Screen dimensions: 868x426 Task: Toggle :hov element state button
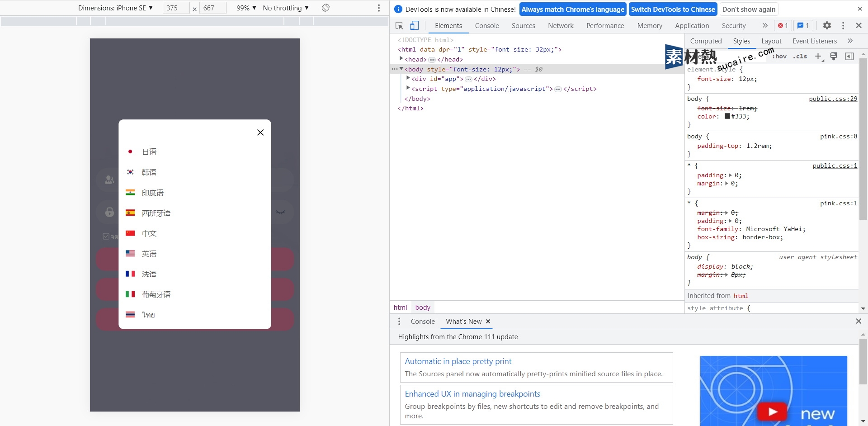click(x=779, y=56)
